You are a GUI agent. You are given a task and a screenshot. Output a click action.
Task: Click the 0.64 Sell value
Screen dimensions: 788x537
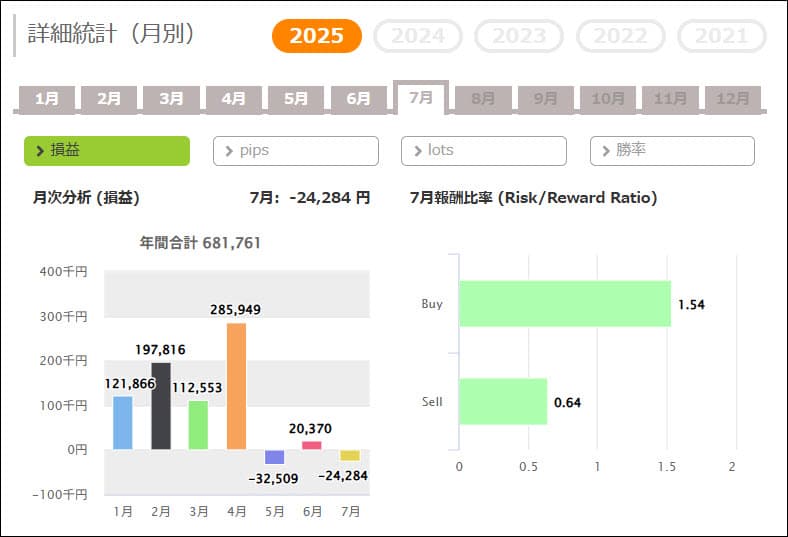(x=567, y=402)
